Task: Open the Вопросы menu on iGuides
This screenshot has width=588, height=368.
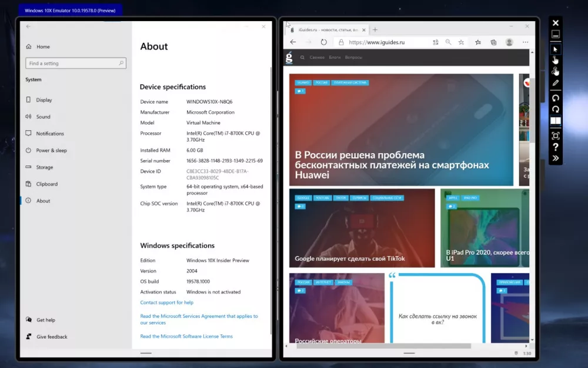Action: click(x=353, y=58)
